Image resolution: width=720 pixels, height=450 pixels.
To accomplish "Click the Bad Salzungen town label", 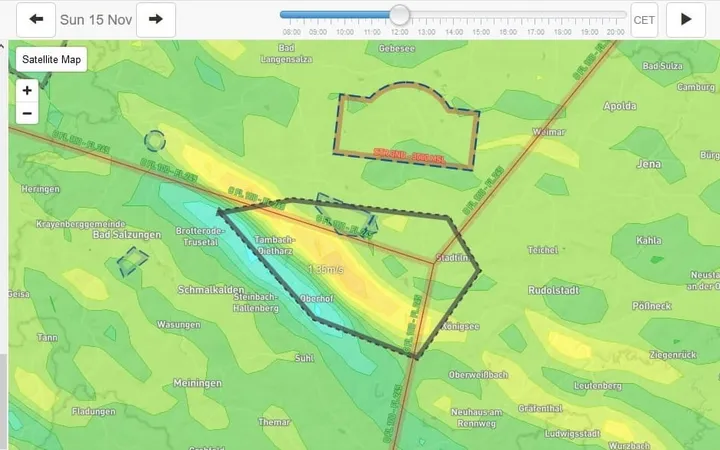I will [127, 235].
